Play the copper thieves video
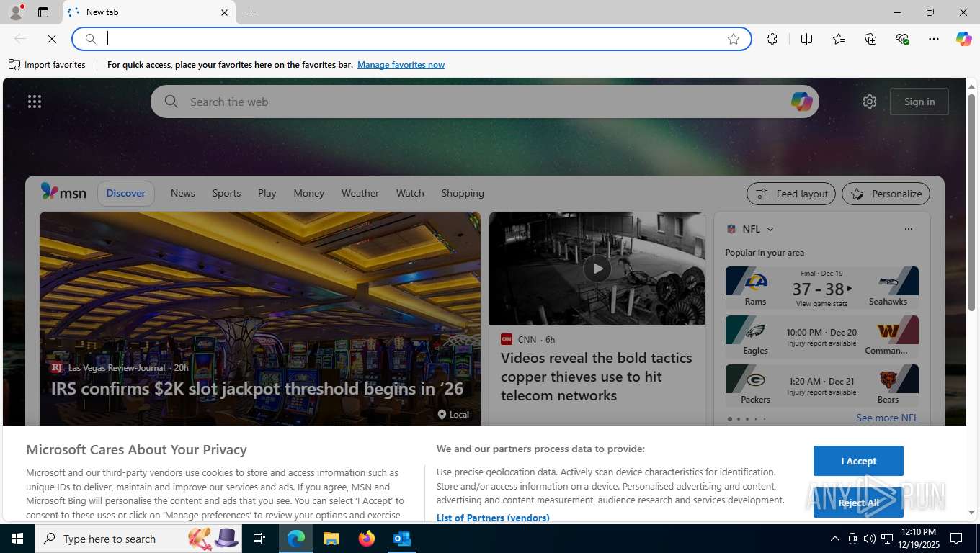The height and width of the screenshot is (553, 980). [597, 269]
